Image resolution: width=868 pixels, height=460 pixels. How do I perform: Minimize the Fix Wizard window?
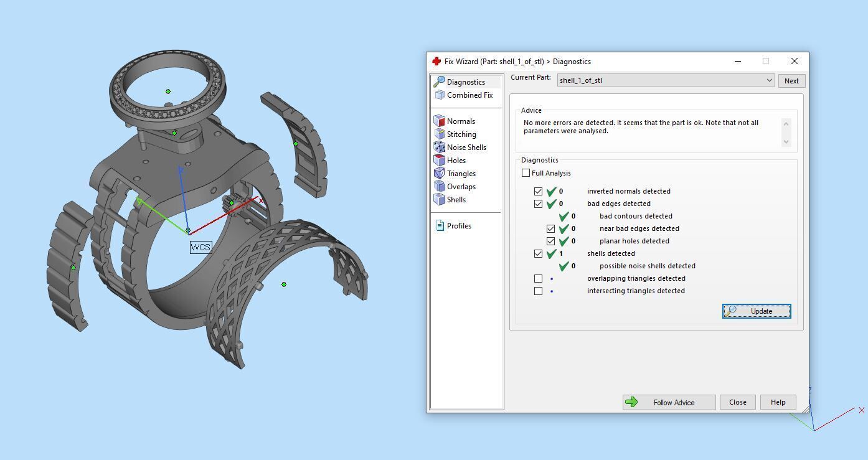tap(738, 61)
